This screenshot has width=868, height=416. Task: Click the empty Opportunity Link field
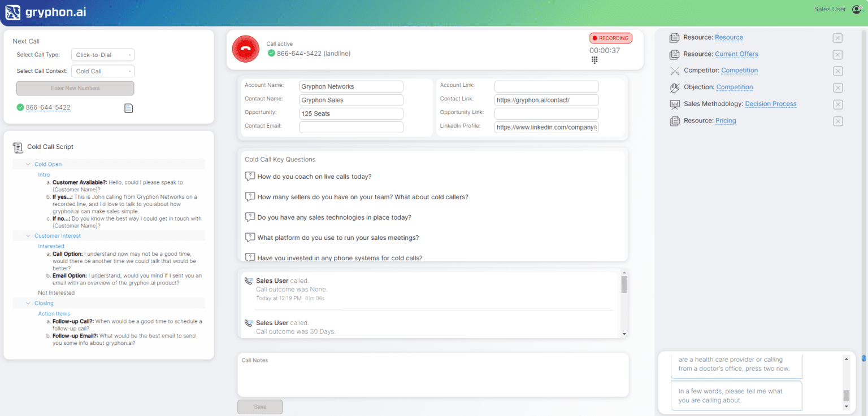pyautogui.click(x=546, y=113)
